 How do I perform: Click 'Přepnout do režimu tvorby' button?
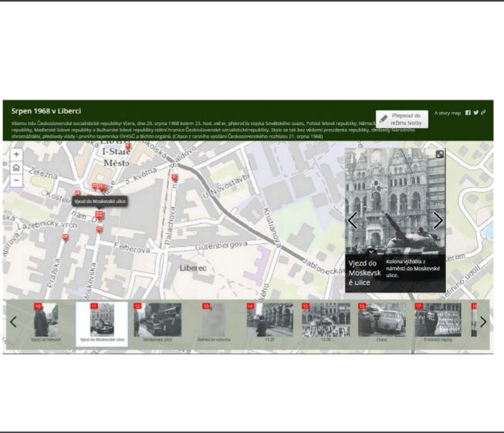click(402, 120)
